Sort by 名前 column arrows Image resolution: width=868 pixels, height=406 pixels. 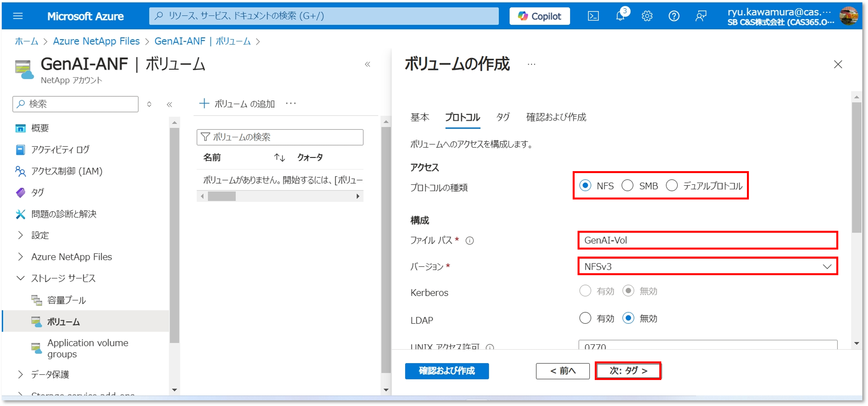(x=279, y=157)
